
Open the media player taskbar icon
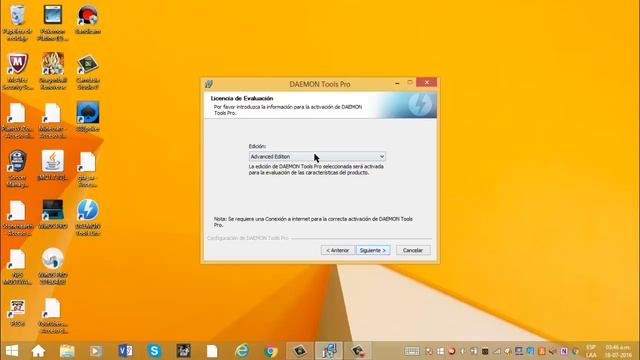96,351
